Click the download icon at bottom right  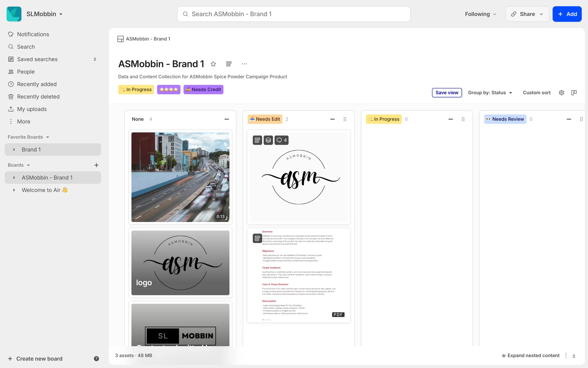[574, 355]
